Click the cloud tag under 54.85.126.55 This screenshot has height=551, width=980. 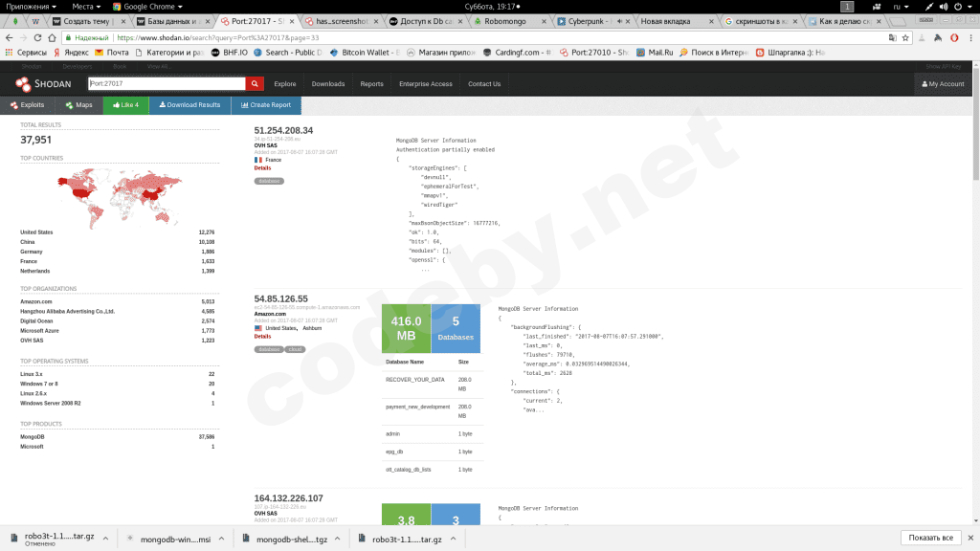(x=295, y=349)
